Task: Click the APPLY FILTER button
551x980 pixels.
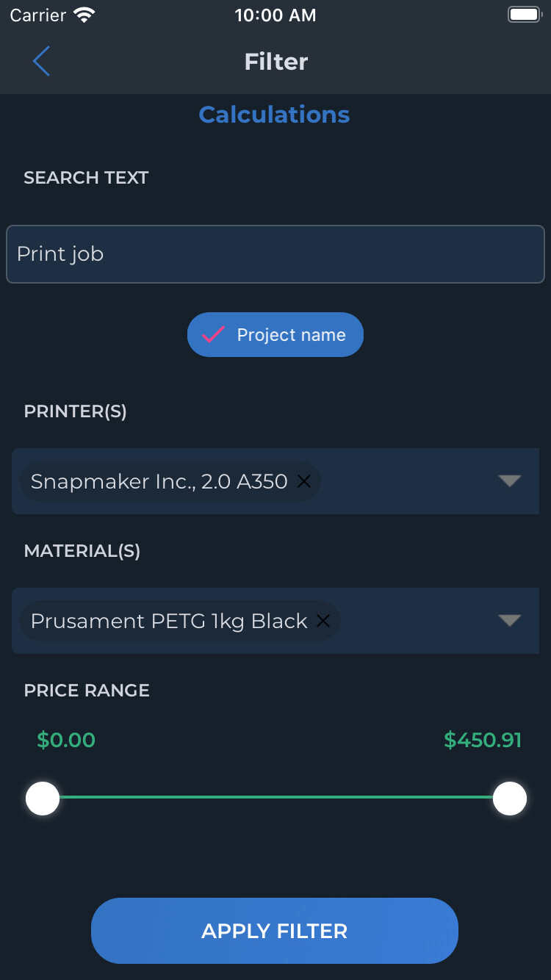Action: (275, 931)
